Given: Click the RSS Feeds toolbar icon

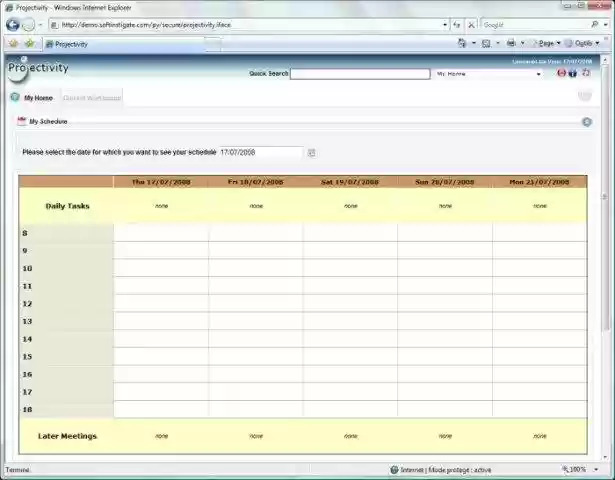Looking at the screenshot, I should click(486, 43).
